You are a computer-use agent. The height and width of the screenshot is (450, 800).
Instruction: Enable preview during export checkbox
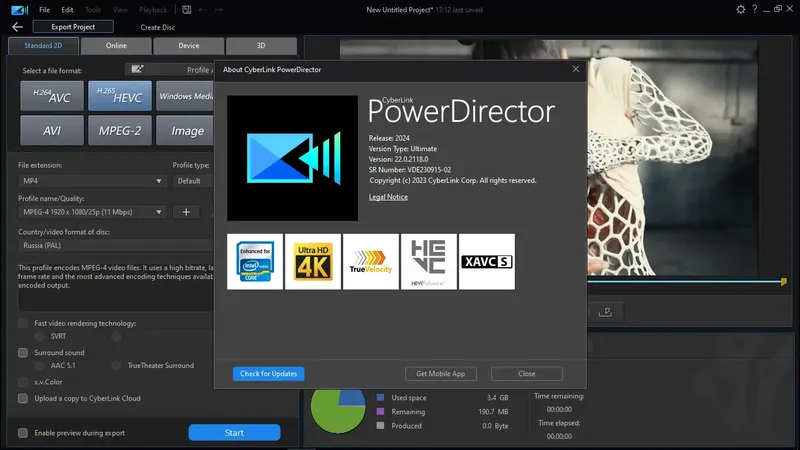[23, 433]
